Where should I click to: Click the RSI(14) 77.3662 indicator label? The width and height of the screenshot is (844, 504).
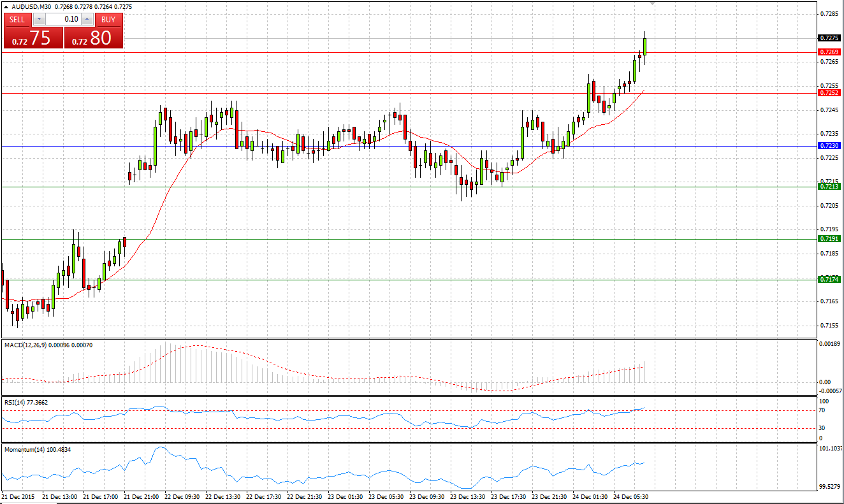[26, 402]
